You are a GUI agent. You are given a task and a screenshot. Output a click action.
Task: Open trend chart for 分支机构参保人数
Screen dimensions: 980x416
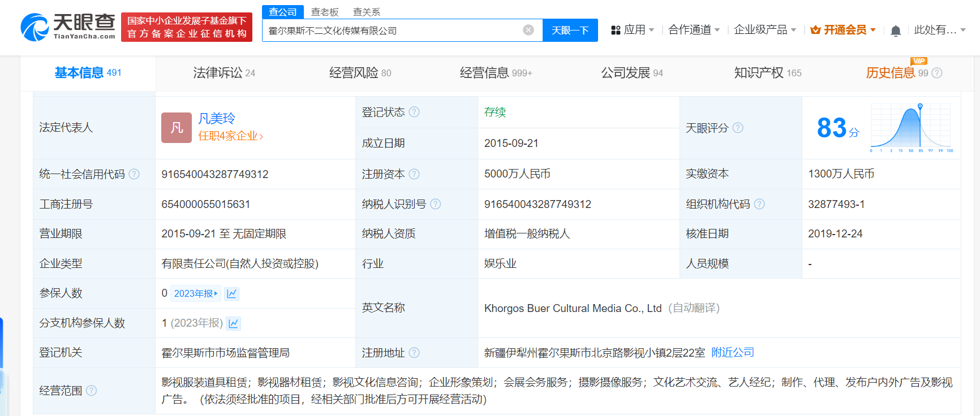pos(233,323)
